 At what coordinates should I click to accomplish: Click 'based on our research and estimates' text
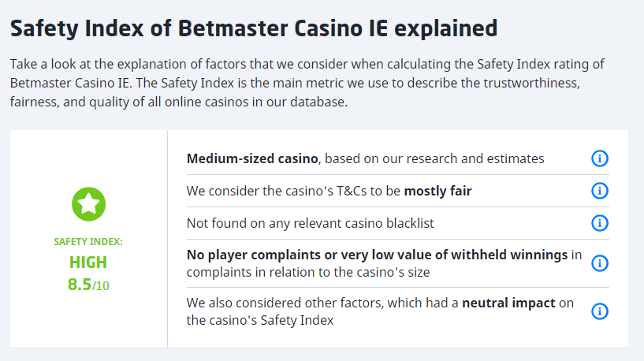point(434,158)
